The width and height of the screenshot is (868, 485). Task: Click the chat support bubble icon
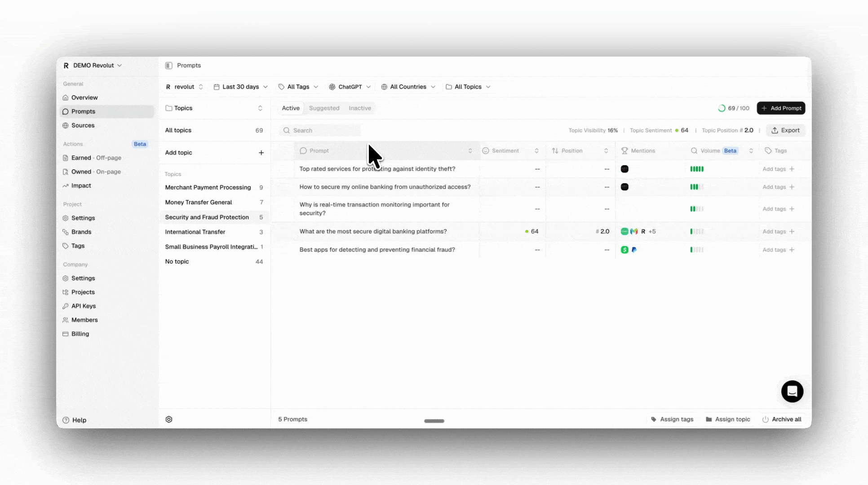(792, 392)
